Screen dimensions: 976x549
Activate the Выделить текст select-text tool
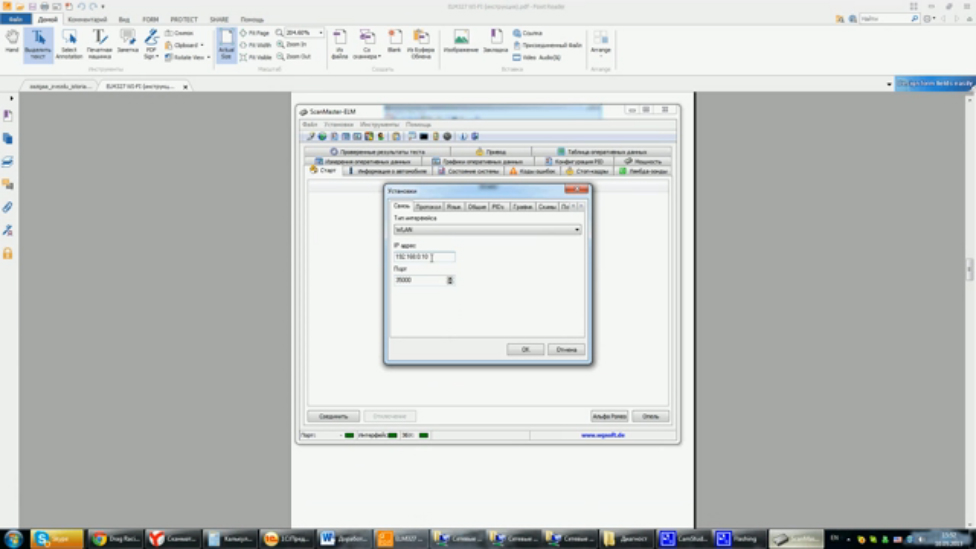(x=38, y=44)
